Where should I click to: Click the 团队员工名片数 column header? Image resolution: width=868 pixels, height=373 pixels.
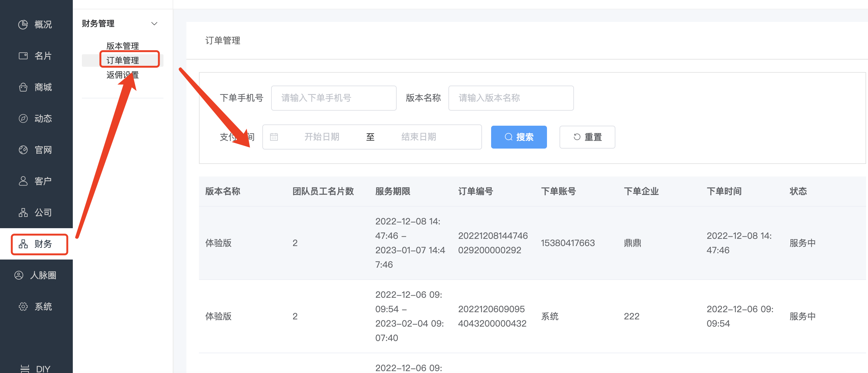[x=323, y=191]
